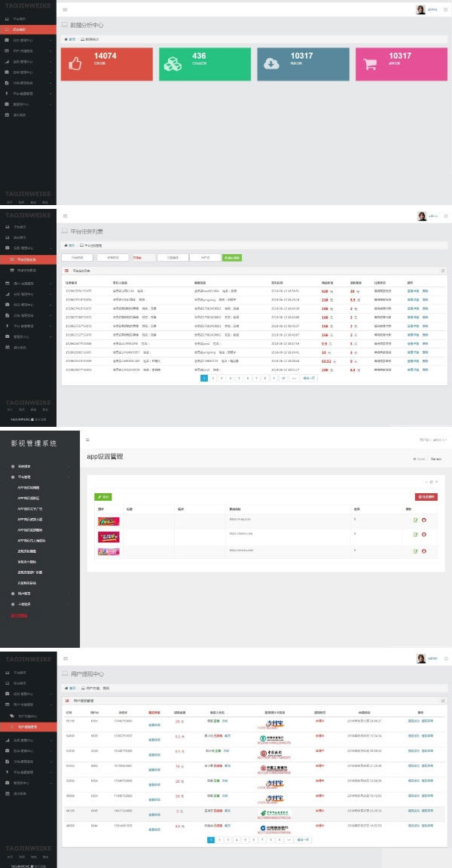Click the green search button above the task list

click(232, 258)
